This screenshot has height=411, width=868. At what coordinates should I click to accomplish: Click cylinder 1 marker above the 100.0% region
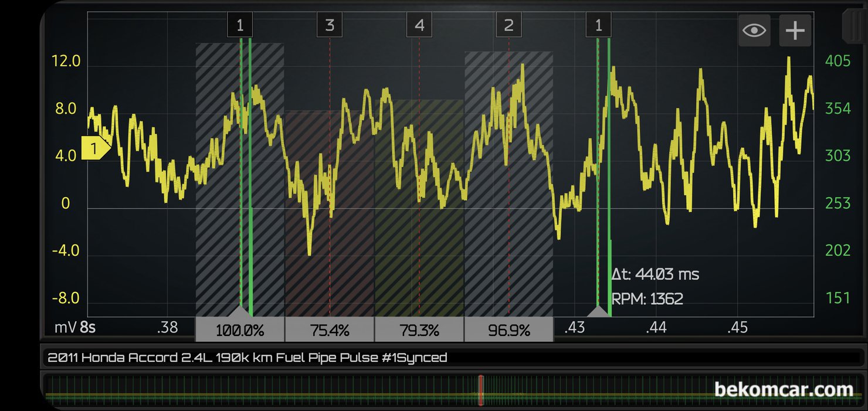[x=240, y=25]
